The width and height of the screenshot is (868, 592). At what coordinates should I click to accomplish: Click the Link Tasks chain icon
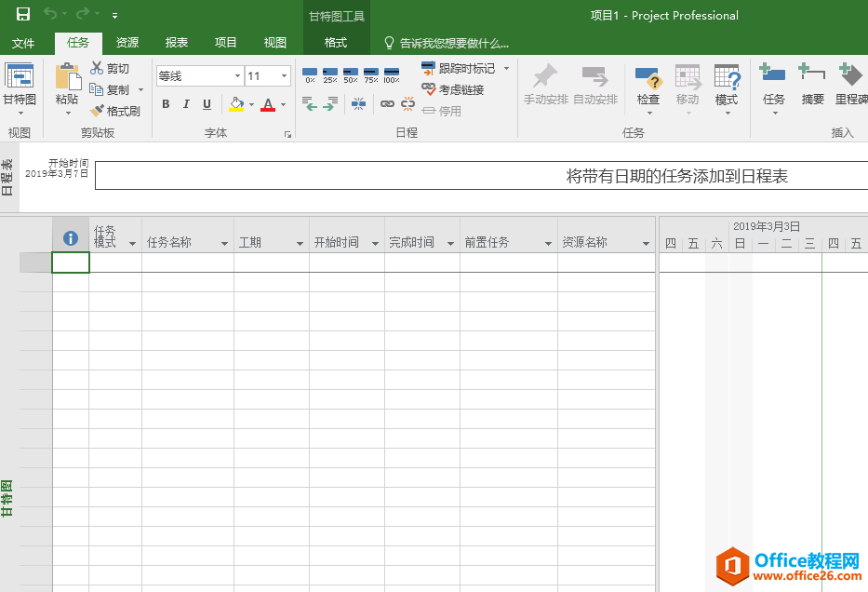tap(387, 104)
